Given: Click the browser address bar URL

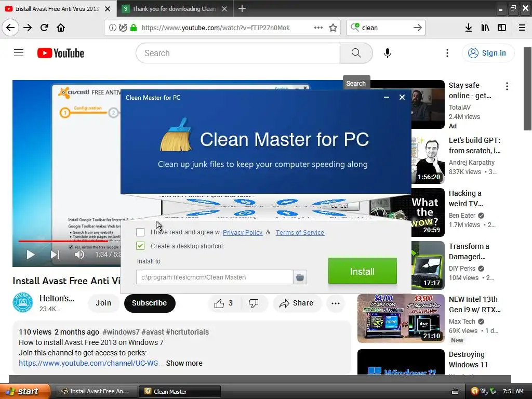Looking at the screenshot, I should tap(216, 28).
